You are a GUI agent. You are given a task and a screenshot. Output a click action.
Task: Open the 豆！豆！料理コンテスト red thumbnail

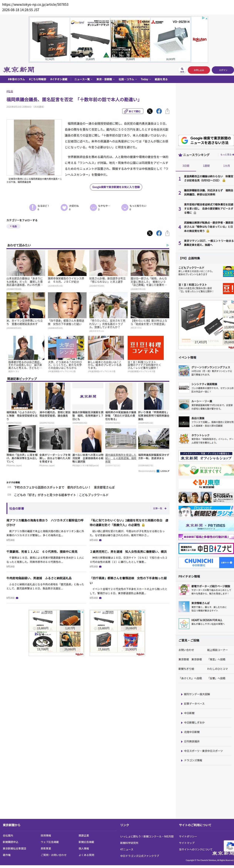[x=145, y=348]
